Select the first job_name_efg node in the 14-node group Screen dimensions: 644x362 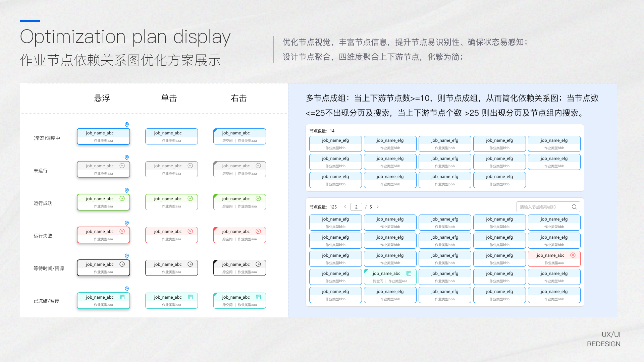[335, 144]
